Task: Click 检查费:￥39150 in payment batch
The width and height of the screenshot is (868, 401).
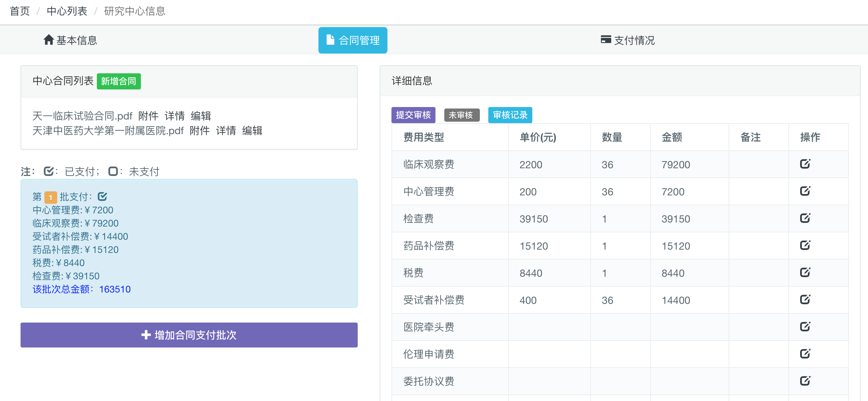Action: coord(66,276)
